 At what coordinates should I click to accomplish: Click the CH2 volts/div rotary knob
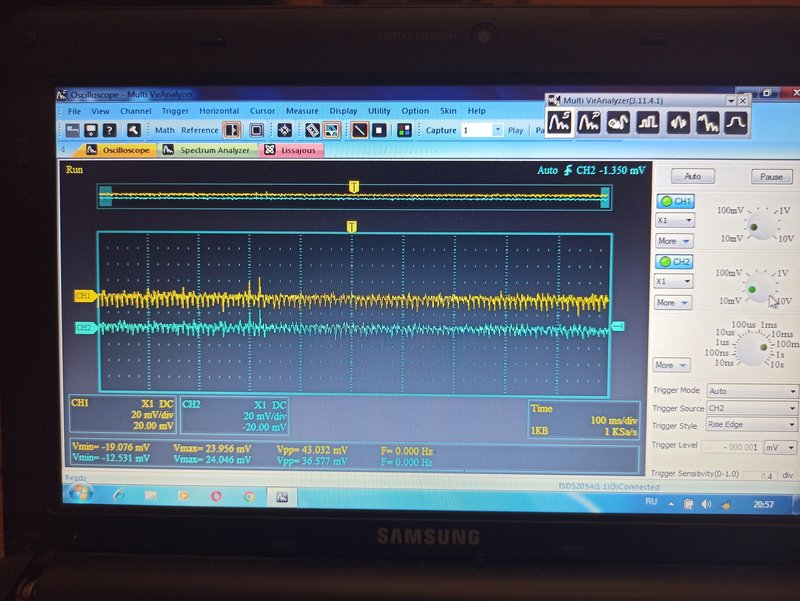tap(760, 288)
